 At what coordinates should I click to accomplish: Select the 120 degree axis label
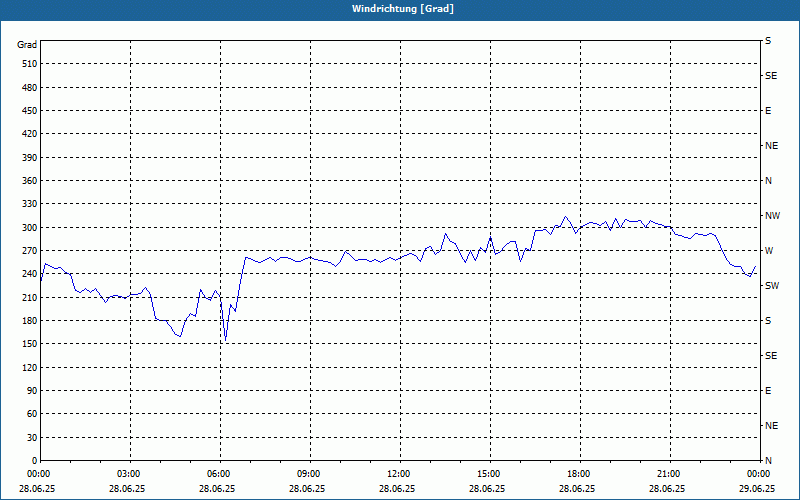(29, 367)
